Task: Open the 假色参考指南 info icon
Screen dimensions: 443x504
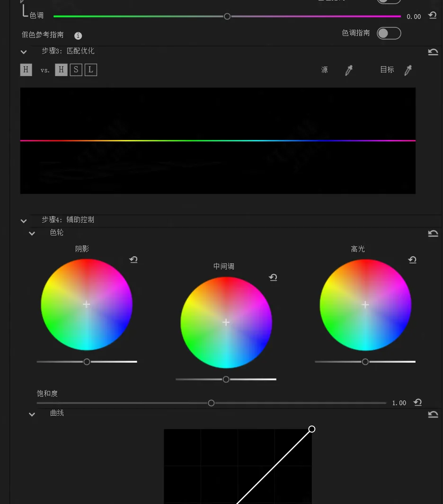Action: [x=78, y=36]
